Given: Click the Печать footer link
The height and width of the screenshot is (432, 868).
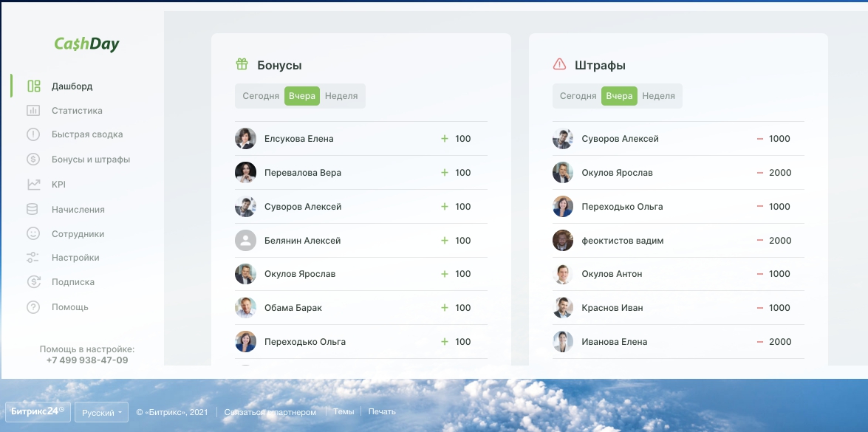Looking at the screenshot, I should (x=382, y=411).
